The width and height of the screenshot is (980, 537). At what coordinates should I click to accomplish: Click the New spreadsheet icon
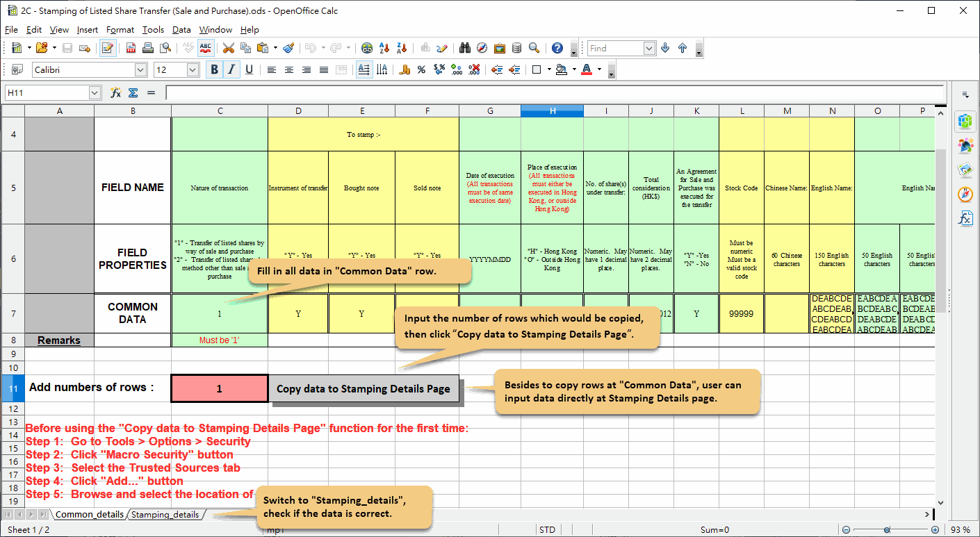pos(17,48)
